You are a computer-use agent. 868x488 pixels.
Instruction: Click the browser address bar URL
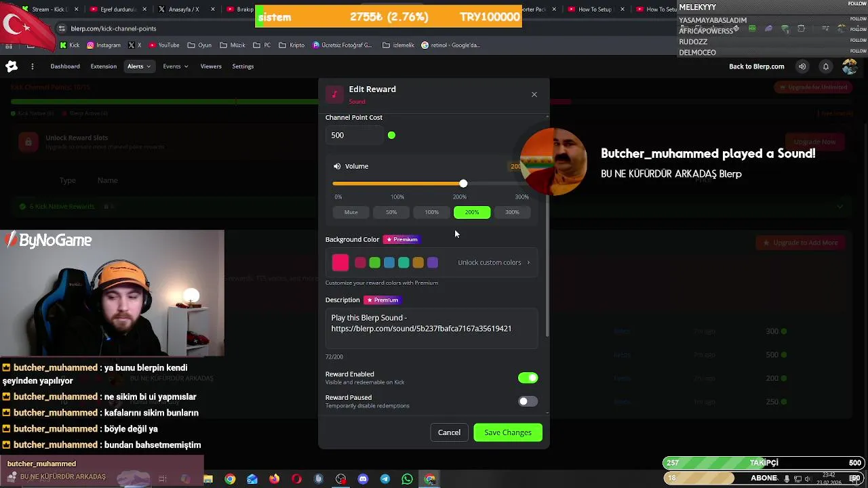(x=114, y=28)
